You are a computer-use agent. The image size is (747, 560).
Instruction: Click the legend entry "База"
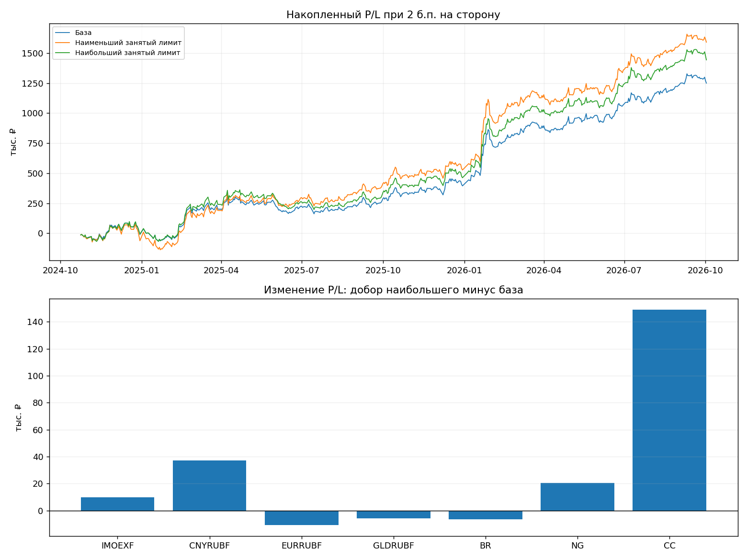click(83, 33)
